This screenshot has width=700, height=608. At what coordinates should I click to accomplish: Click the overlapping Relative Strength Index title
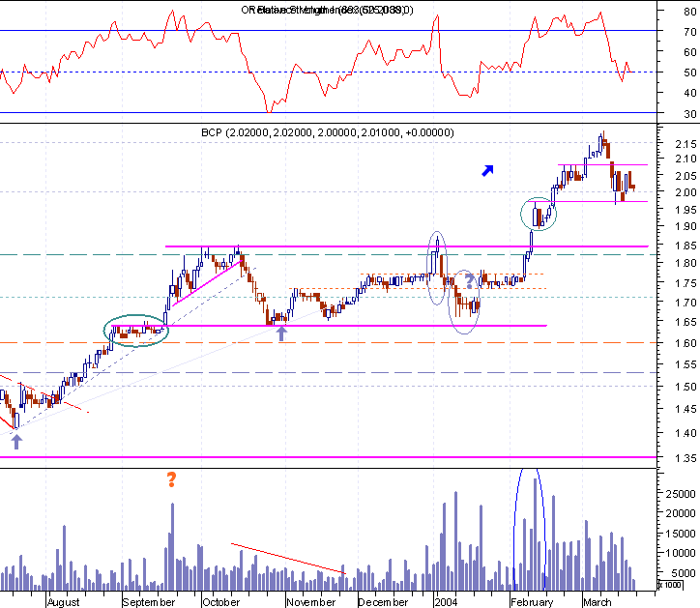click(x=327, y=10)
